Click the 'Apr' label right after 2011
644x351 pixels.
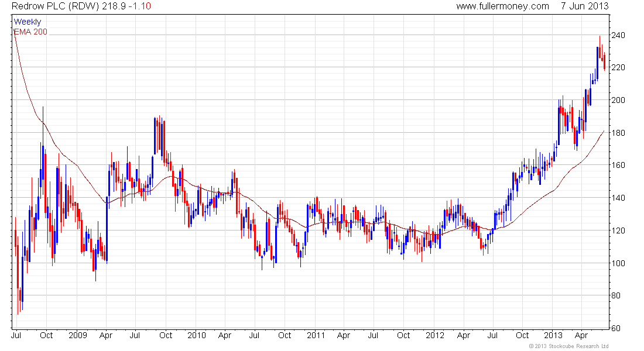[343, 336]
